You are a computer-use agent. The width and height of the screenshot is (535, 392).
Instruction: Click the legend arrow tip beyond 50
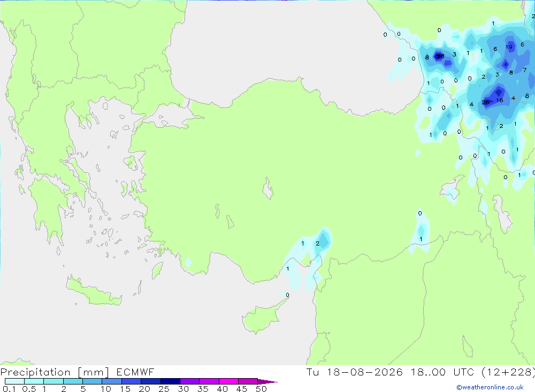[x=267, y=382]
